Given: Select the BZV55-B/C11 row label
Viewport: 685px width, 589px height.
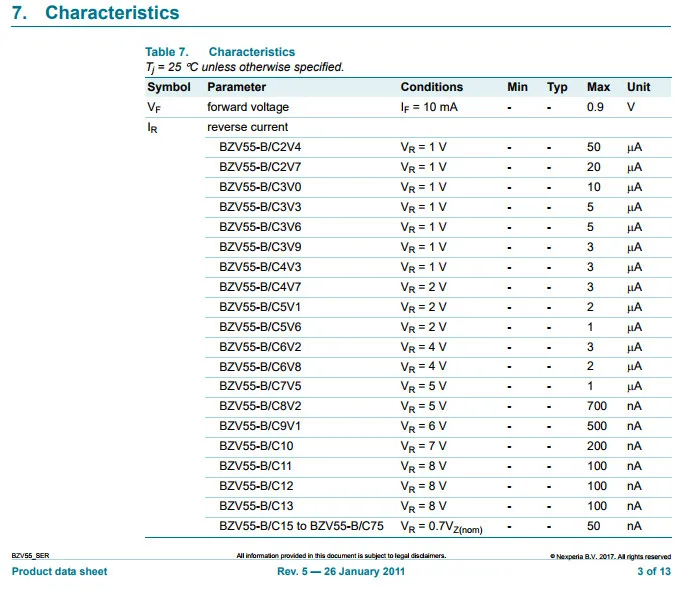Looking at the screenshot, I should [255, 466].
